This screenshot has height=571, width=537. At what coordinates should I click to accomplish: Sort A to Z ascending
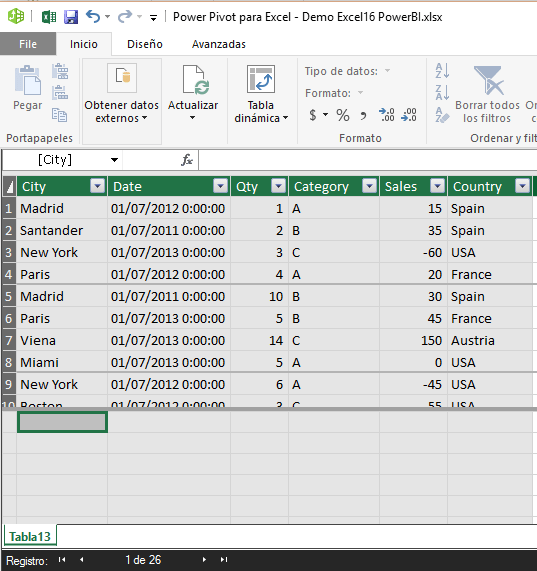click(442, 71)
